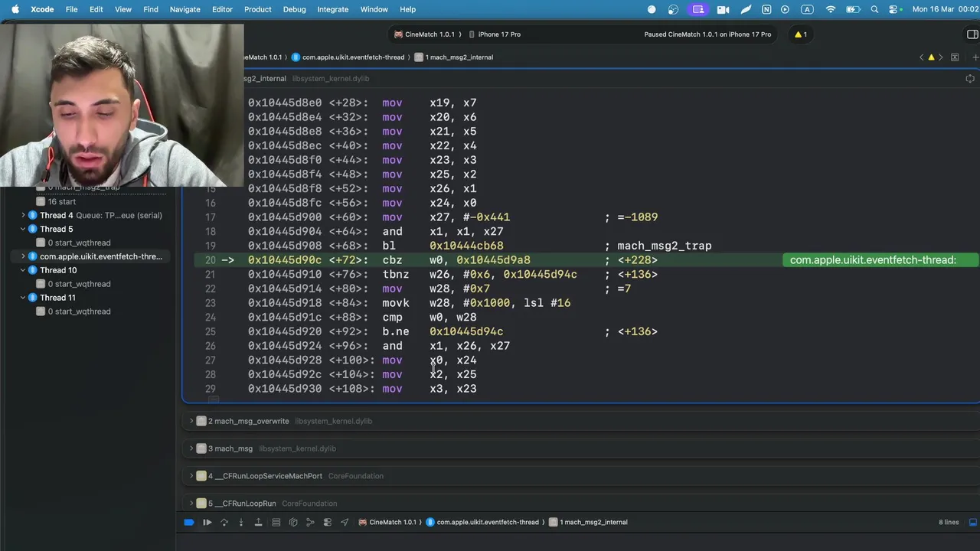Open the Window menu
This screenshot has height=551, width=980.
(x=374, y=9)
